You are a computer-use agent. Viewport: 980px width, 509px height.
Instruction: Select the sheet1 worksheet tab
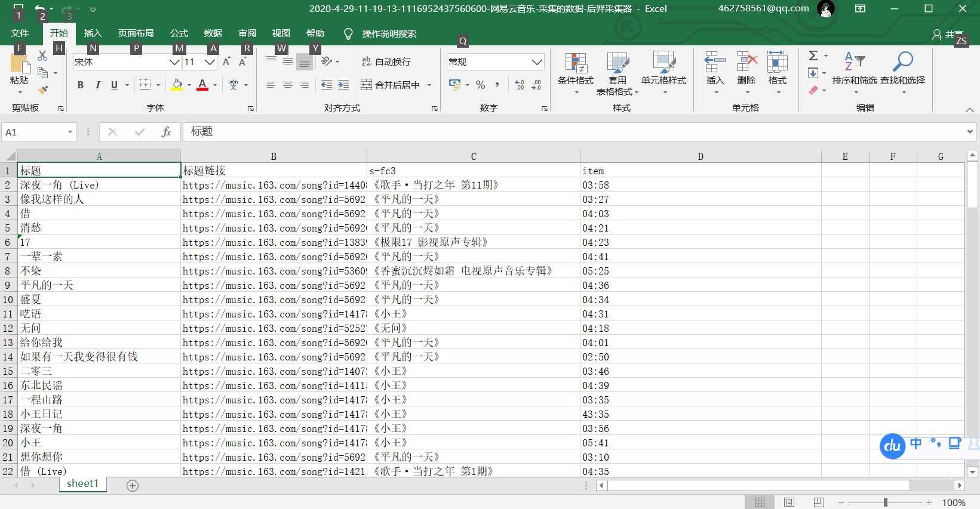coord(82,484)
